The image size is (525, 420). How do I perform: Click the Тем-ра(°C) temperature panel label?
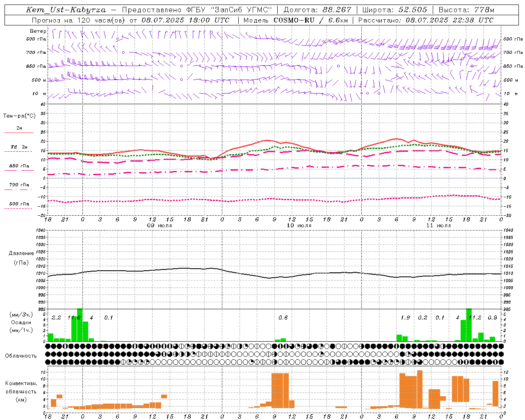point(19,116)
